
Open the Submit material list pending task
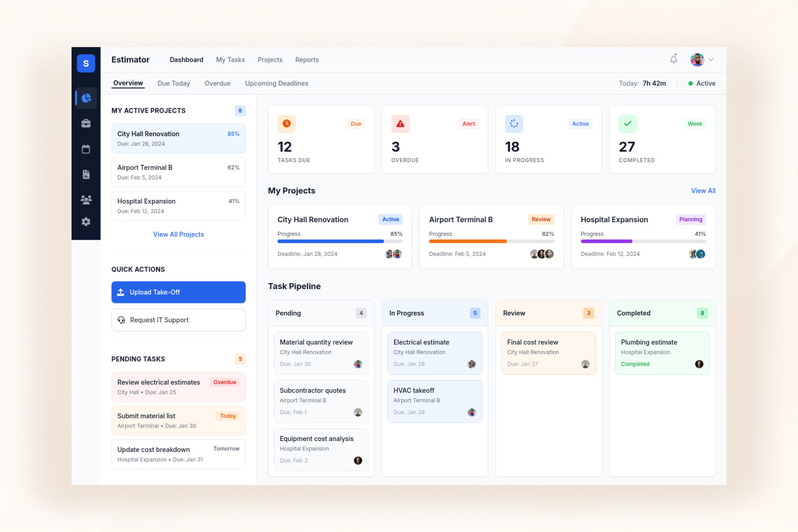[178, 421]
